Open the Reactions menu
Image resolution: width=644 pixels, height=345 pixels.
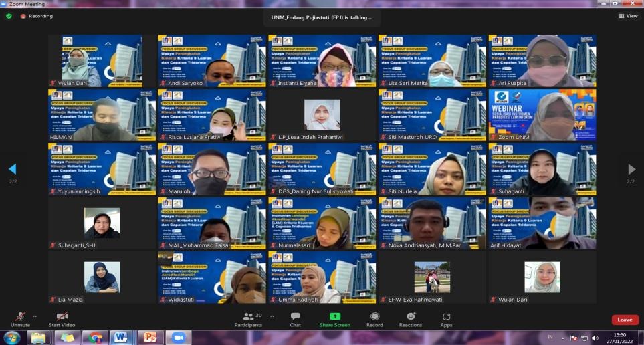(x=411, y=317)
